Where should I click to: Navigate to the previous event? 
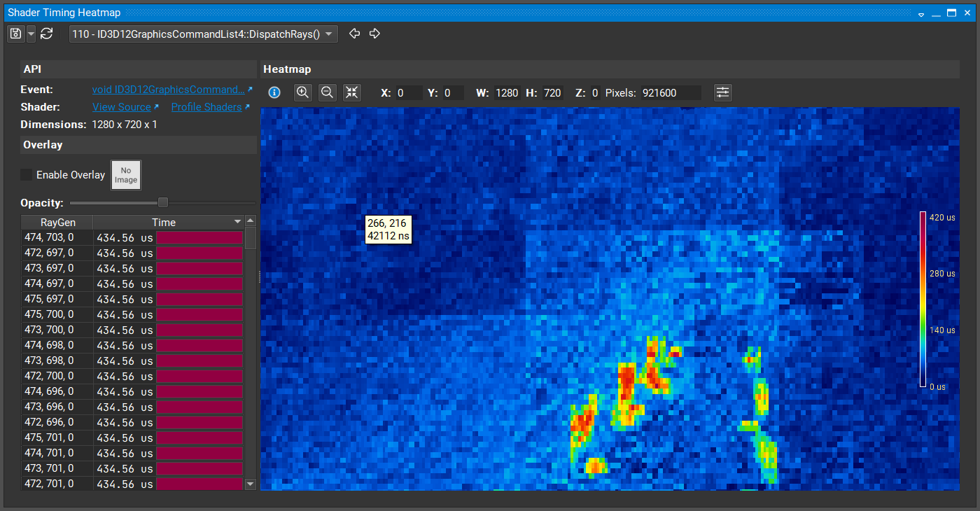pos(354,33)
